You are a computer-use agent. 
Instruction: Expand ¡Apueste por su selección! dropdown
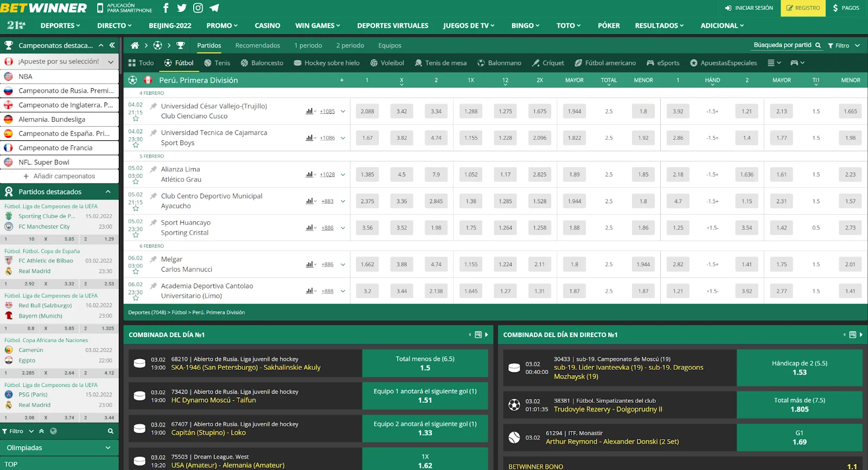coord(111,62)
